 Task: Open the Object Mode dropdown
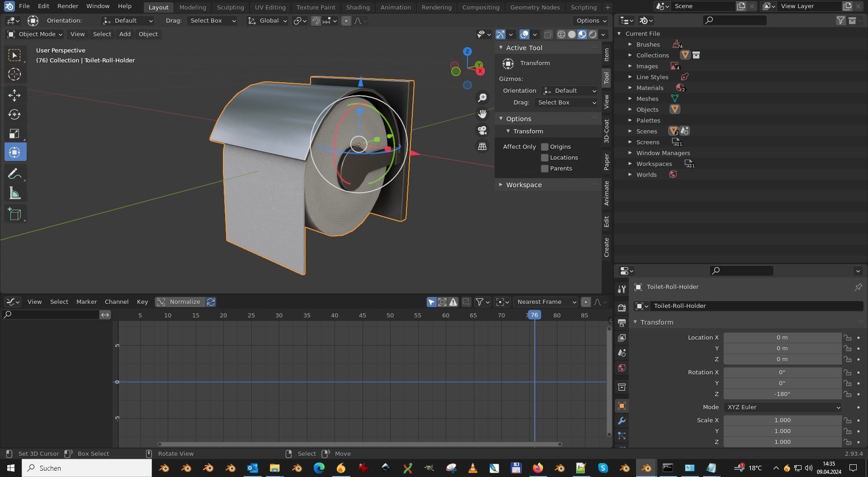coord(35,34)
